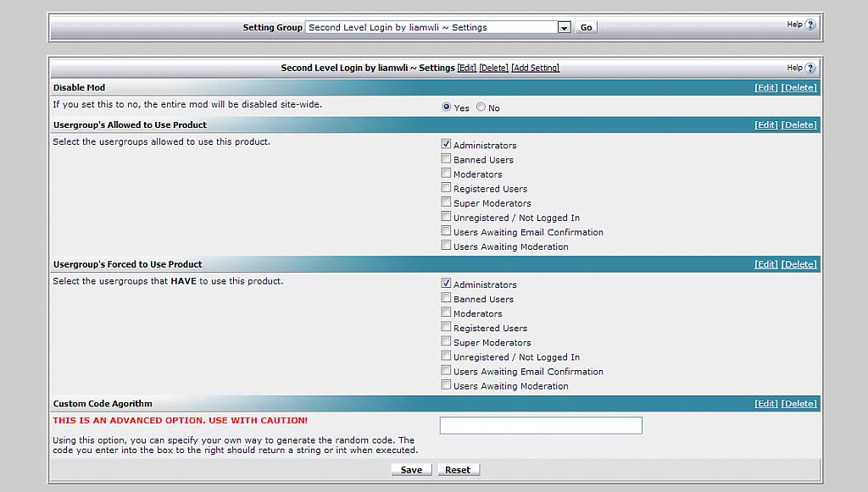Viewport: 868px width, 492px height.
Task: Click Edit link for Custom Code Agorithm
Action: coord(765,404)
